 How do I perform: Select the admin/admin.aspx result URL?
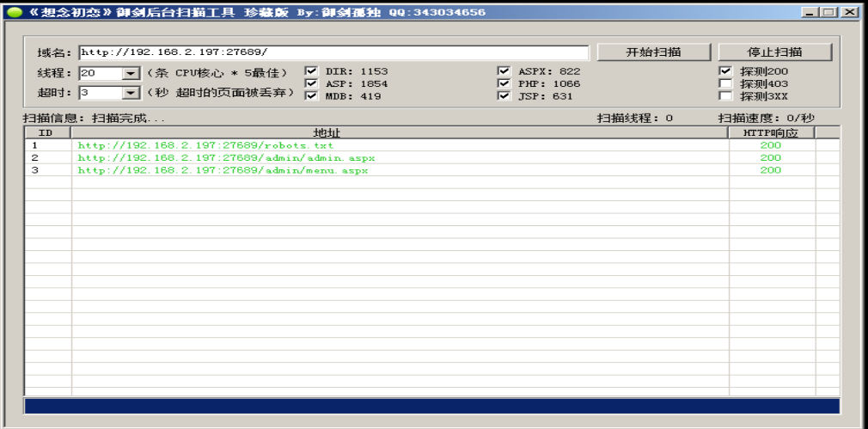pos(226,158)
